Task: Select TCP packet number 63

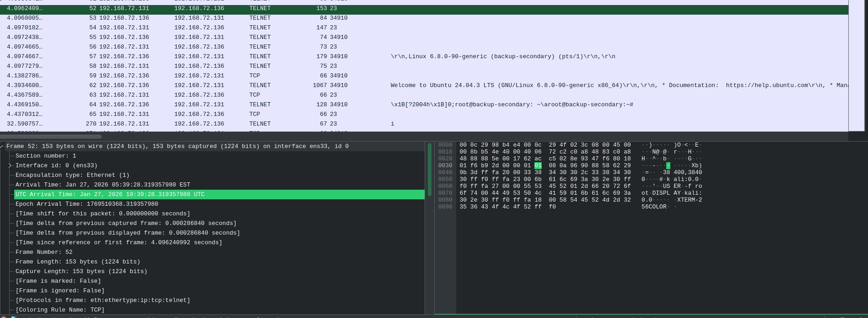Action: pyautogui.click(x=424, y=95)
